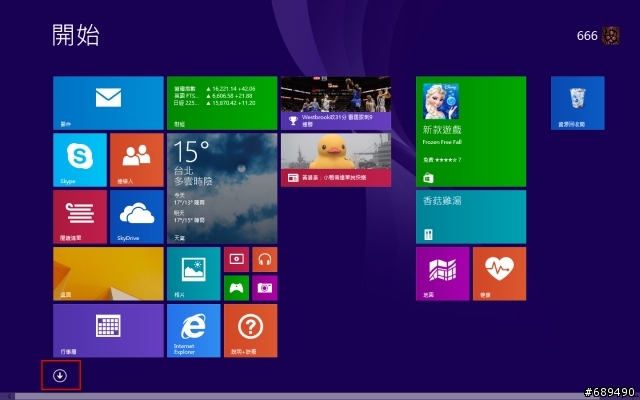The image size is (640, 400).
Task: Open the Food & Drink tile 香菇雞湯
Action: [x=471, y=217]
